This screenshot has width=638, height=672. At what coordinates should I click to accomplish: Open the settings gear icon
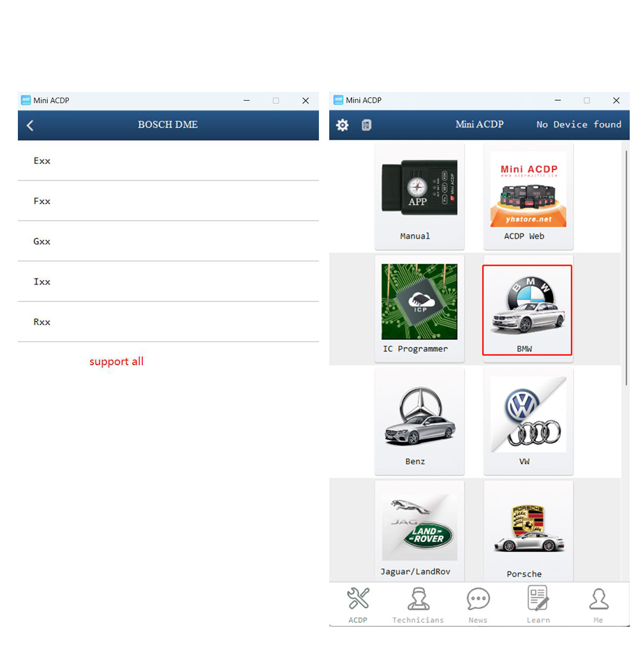(343, 125)
